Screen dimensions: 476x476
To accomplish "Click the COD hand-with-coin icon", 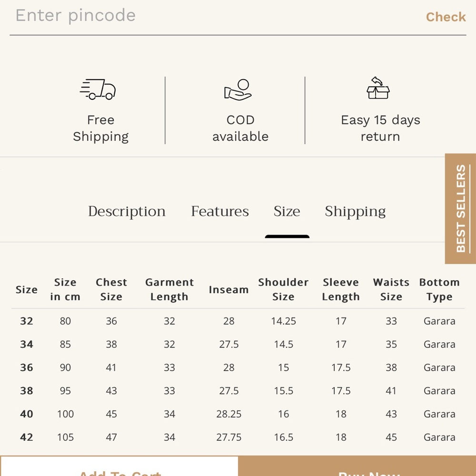I will (x=238, y=89).
